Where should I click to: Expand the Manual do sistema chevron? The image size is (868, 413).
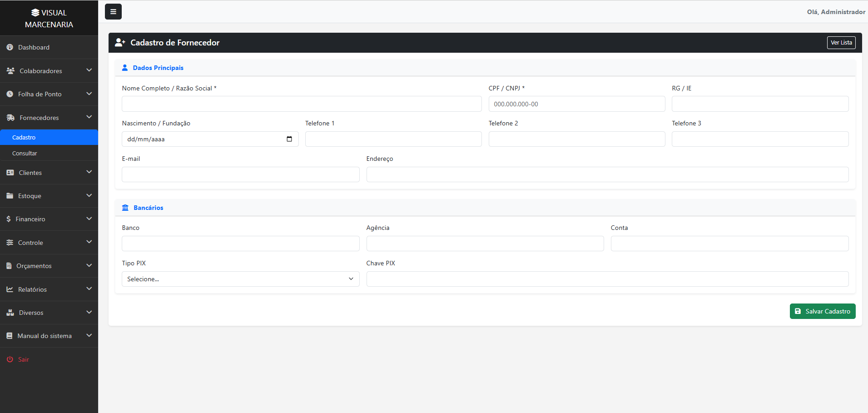click(89, 335)
